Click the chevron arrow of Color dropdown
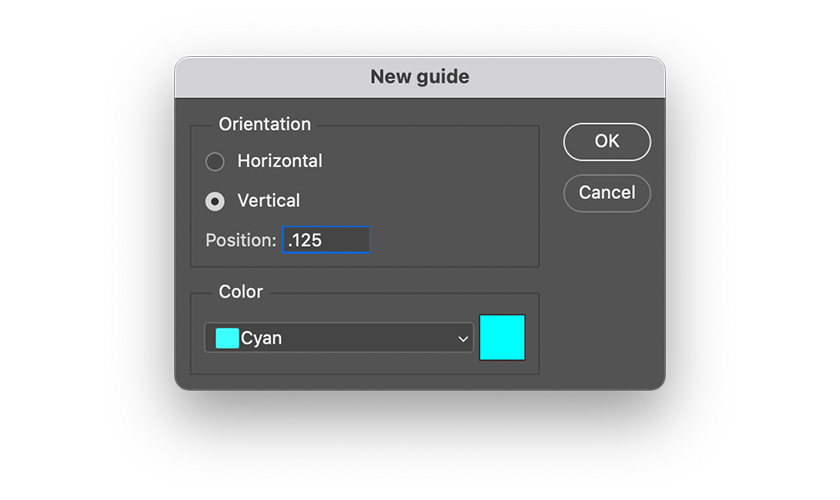Image resolution: width=840 pixels, height=500 pixels. (463, 339)
